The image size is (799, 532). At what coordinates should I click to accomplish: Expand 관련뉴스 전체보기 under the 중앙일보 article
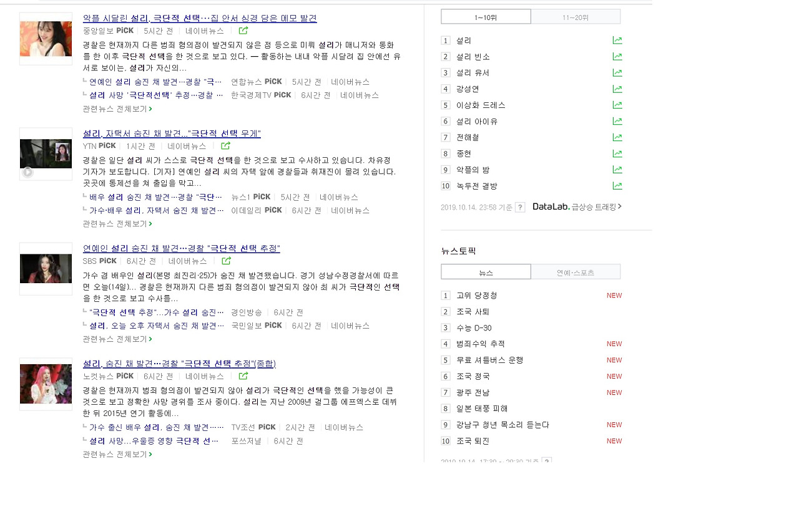117,109
